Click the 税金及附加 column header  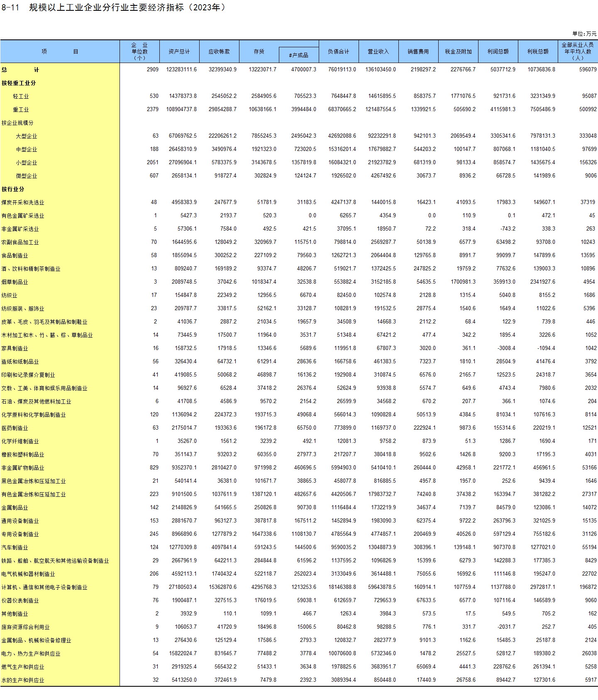[458, 51]
